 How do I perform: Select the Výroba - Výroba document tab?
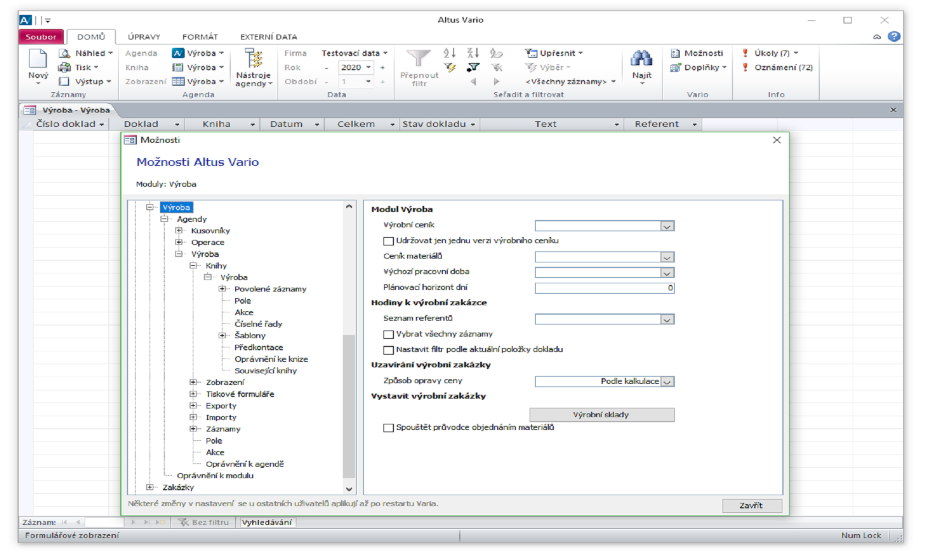69,110
